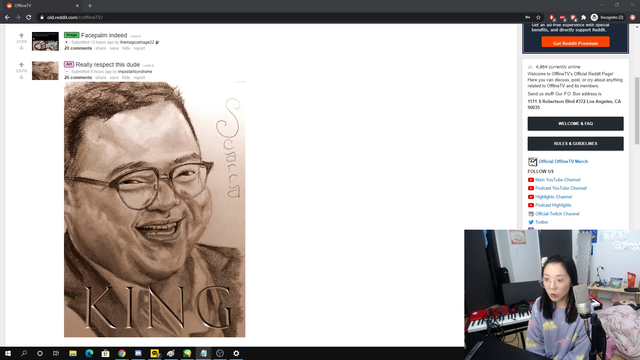640x360 pixels.
Task: Open 26 comments on the Art post
Action: (x=78, y=78)
